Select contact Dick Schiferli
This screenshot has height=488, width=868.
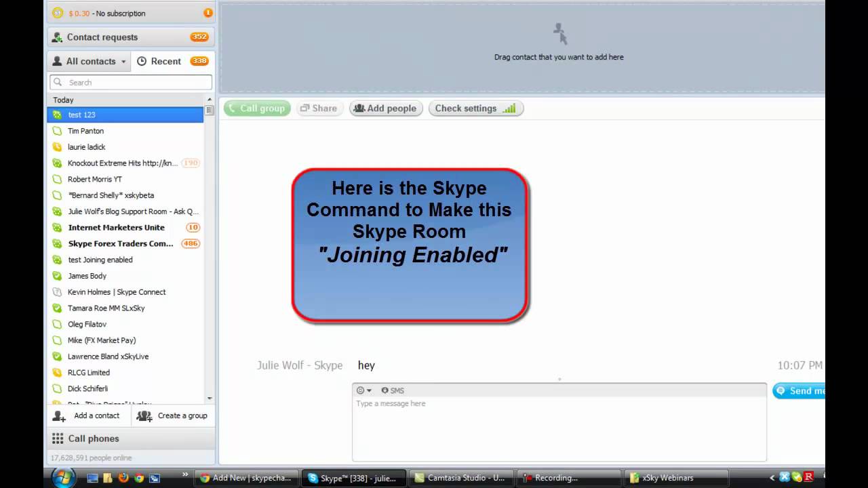tap(125, 389)
